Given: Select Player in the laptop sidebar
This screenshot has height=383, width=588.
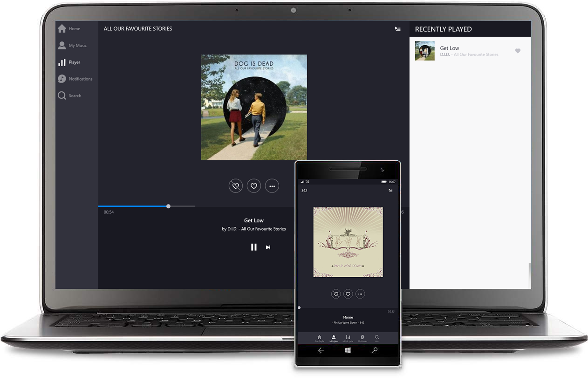Looking at the screenshot, I should 68,62.
